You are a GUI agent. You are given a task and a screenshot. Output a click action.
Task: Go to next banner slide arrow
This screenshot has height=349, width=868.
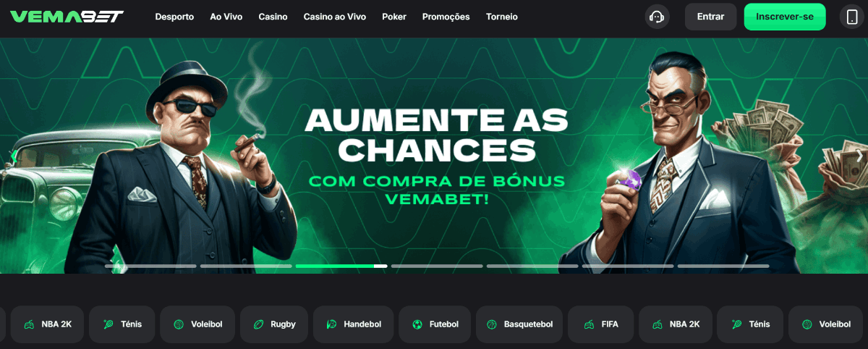tap(859, 155)
